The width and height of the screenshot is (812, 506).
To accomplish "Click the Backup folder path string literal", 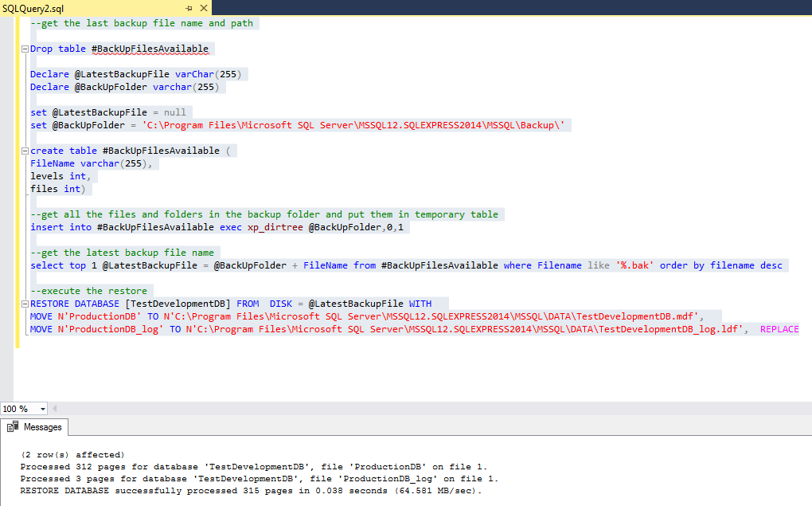I will [353, 125].
